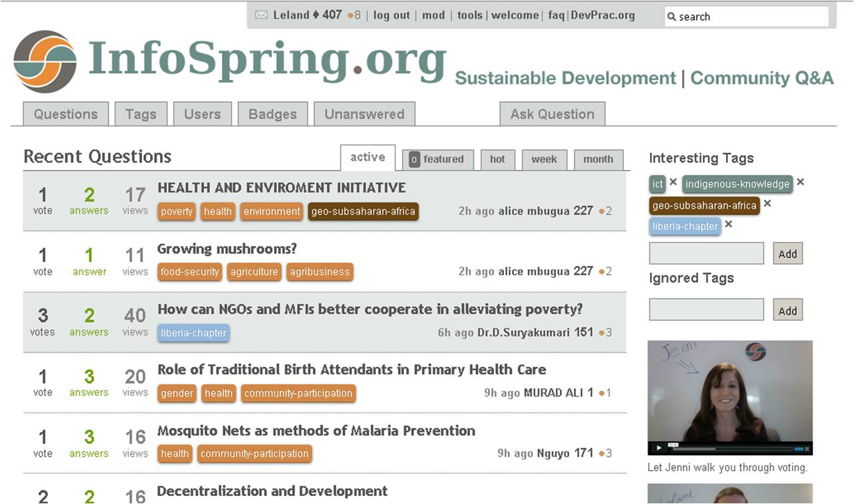Play the Jenni voting video
The image size is (854, 504).
[x=659, y=448]
